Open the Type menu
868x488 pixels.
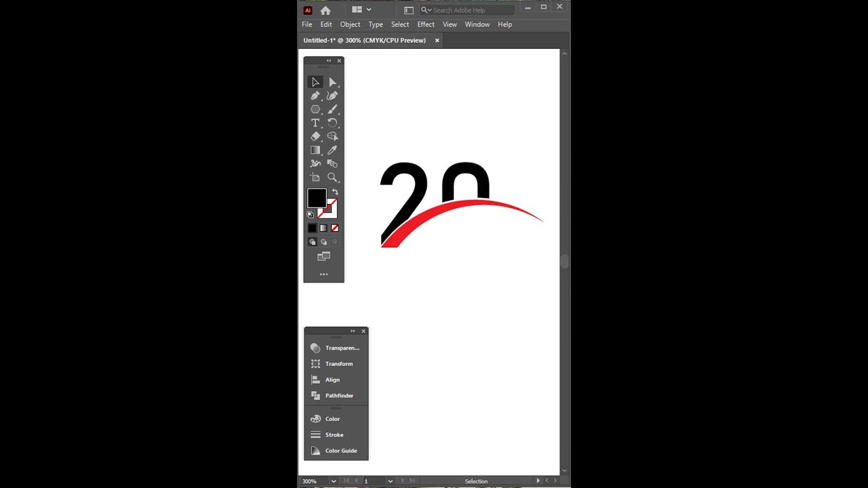[x=376, y=24]
